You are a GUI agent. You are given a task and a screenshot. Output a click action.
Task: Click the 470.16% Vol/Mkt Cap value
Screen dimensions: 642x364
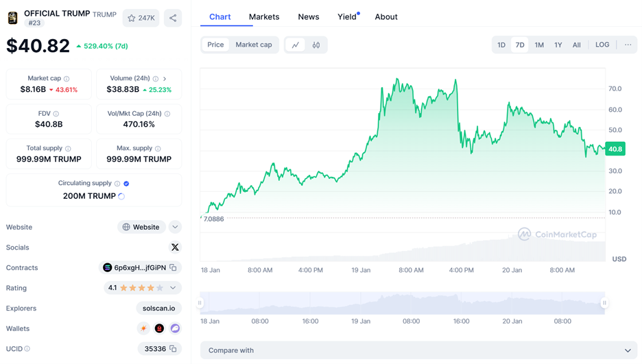(139, 124)
